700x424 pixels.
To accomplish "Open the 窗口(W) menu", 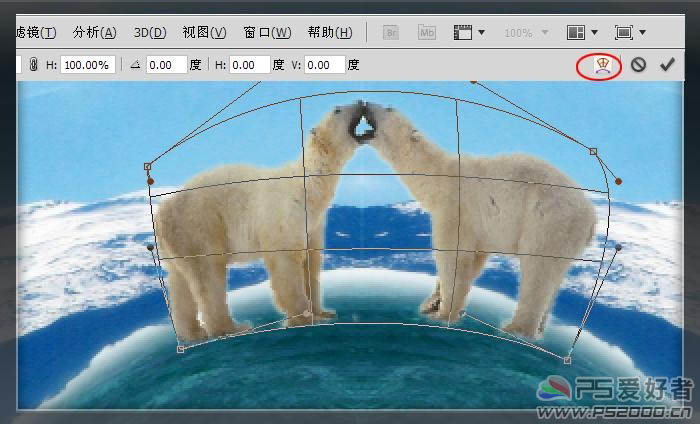I will coord(267,33).
